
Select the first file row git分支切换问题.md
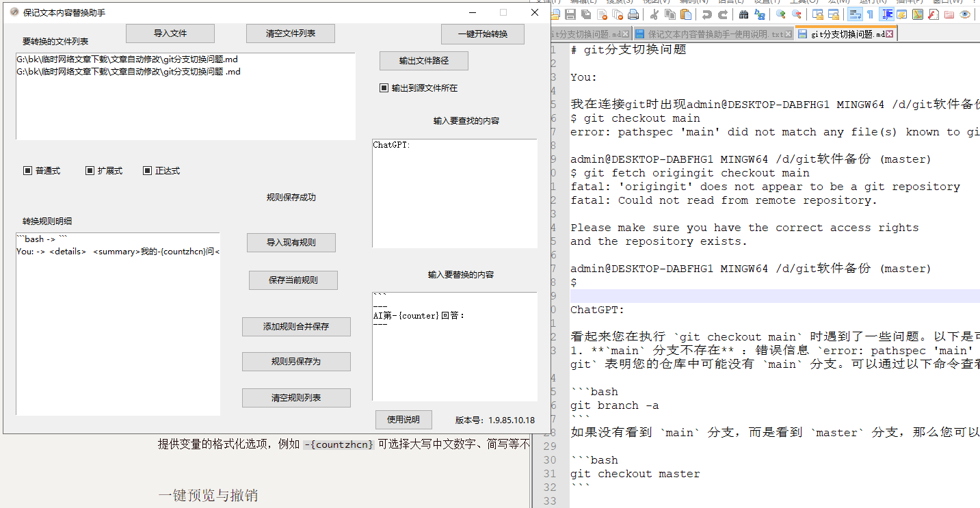click(185, 60)
